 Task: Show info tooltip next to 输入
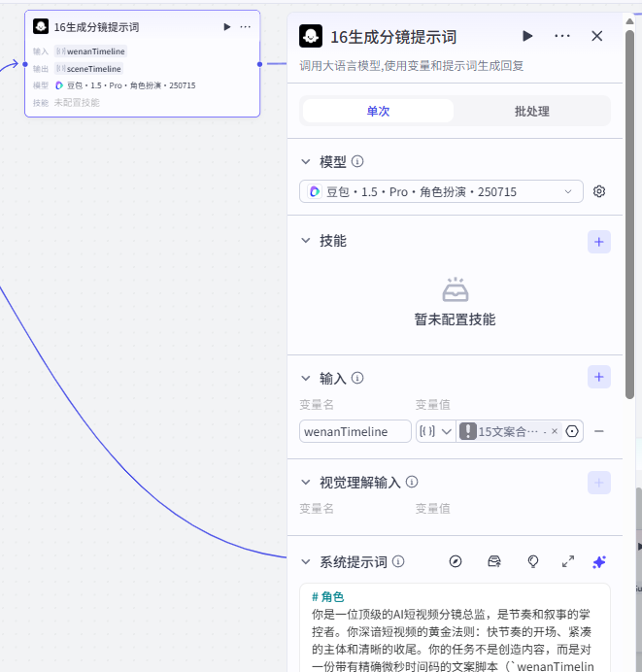(x=357, y=378)
